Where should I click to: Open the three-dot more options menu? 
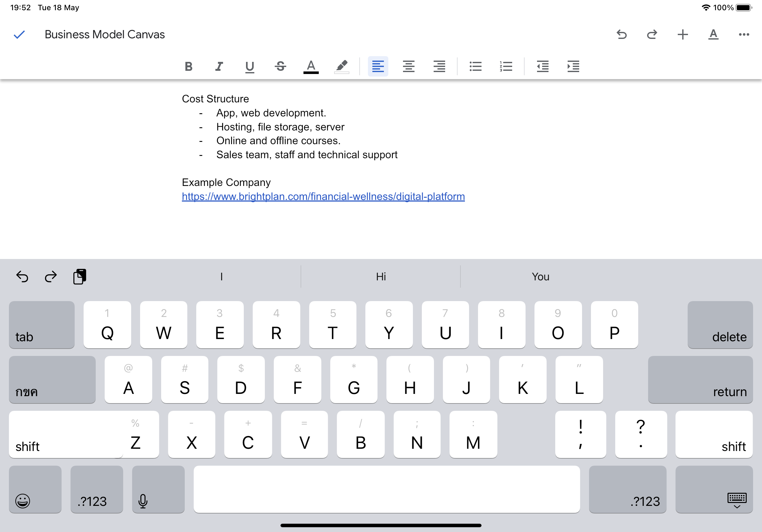click(x=744, y=34)
